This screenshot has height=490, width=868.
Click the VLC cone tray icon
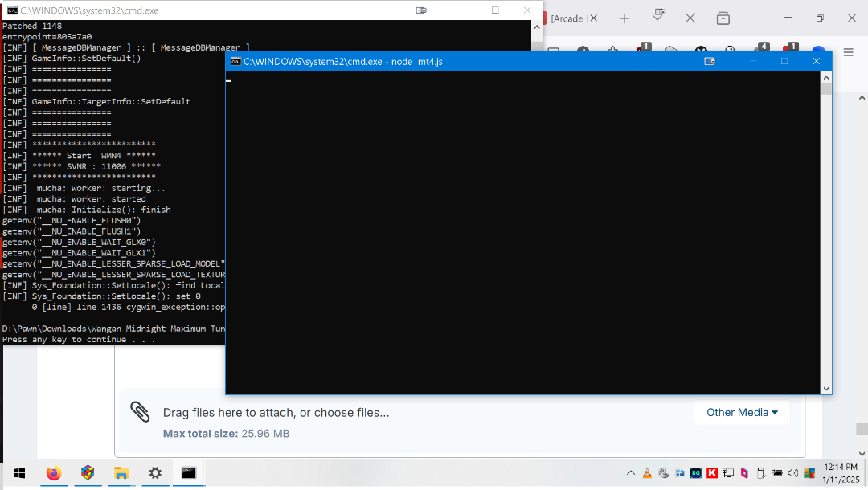(647, 473)
